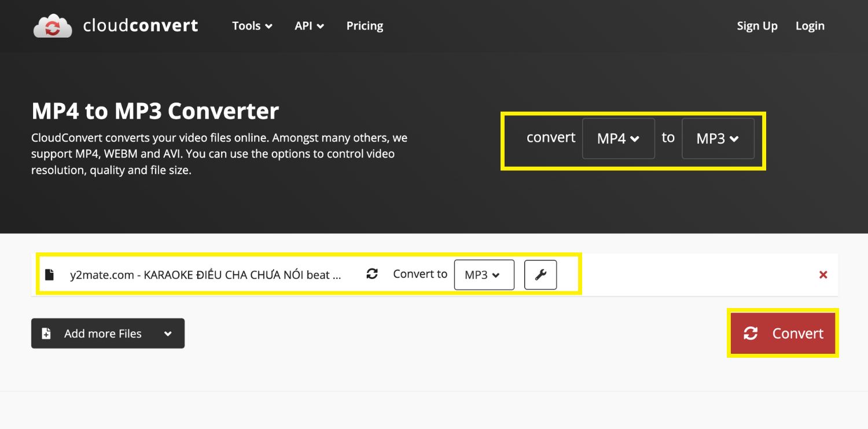Viewport: 868px width, 429px height.
Task: Go to the Pricing page
Action: (x=365, y=26)
